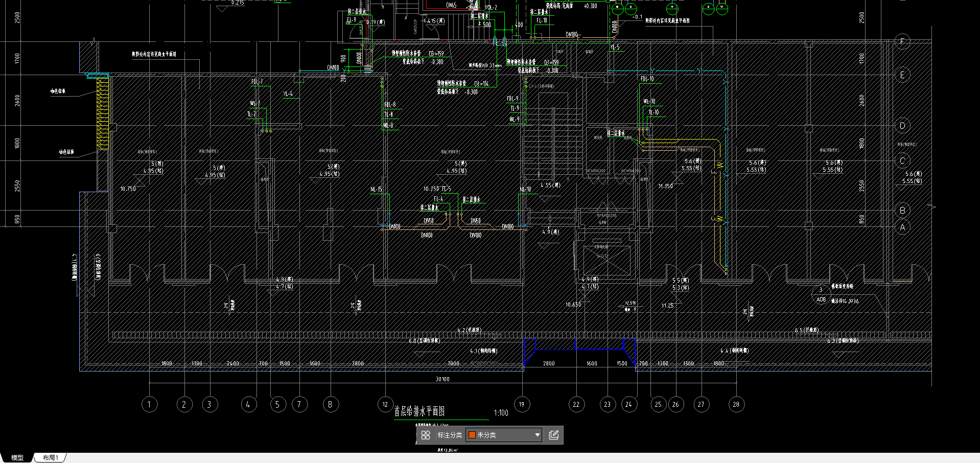This screenshot has width=980, height=463.
Task: Select the NL-15 pipe label
Action: (x=376, y=189)
